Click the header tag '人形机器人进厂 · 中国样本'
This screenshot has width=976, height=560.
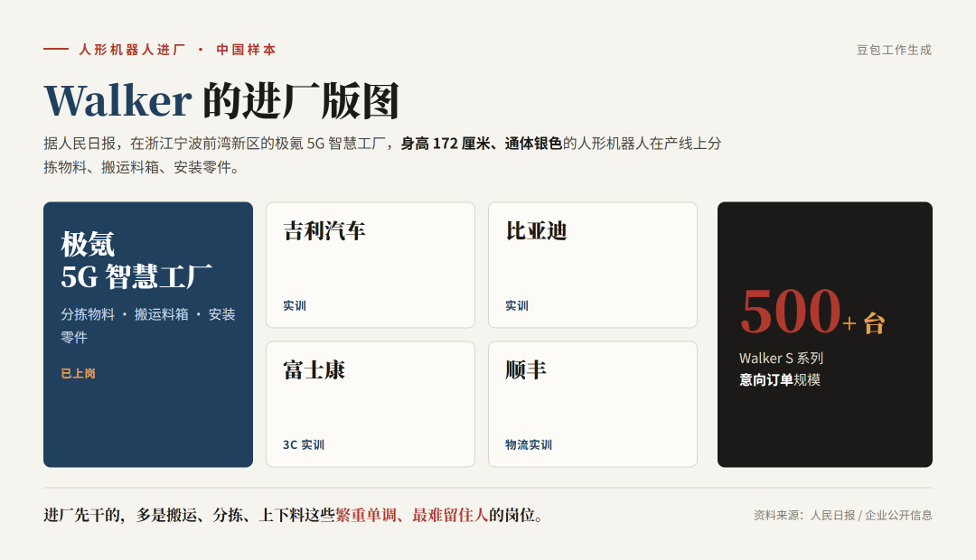(177, 50)
